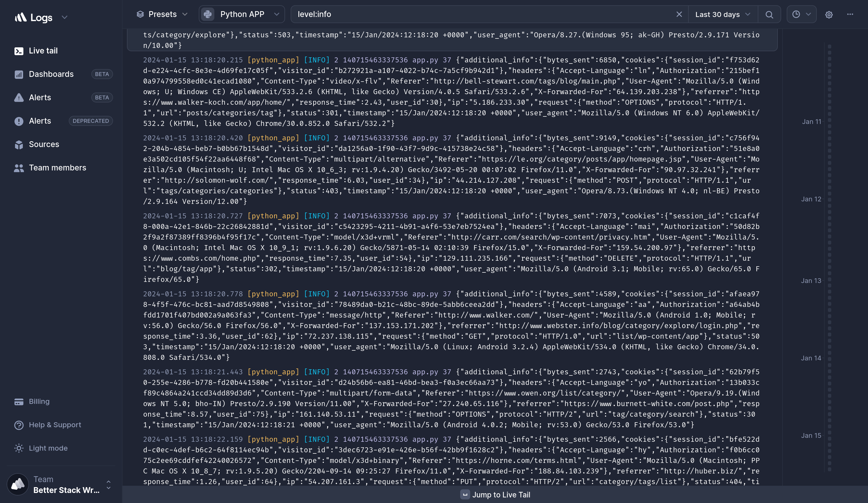Open the settings gear icon
This screenshot has width=868, height=503.
pyautogui.click(x=829, y=14)
